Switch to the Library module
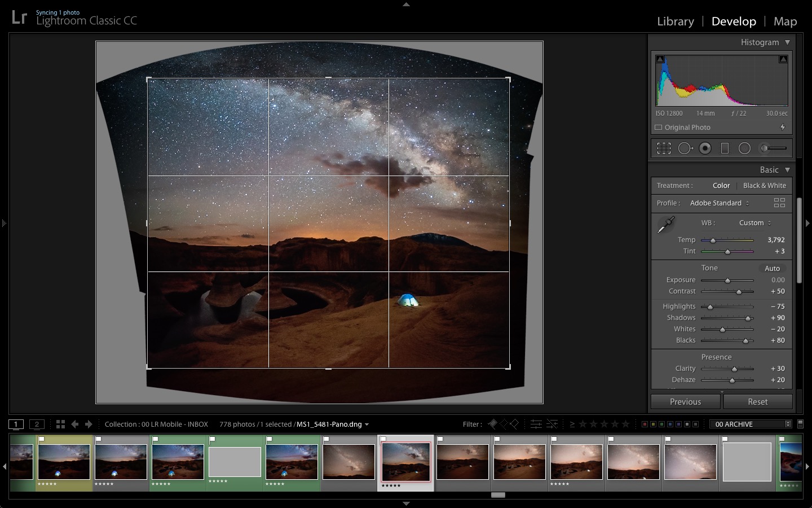Screen dimensions: 812x508 pos(675,21)
